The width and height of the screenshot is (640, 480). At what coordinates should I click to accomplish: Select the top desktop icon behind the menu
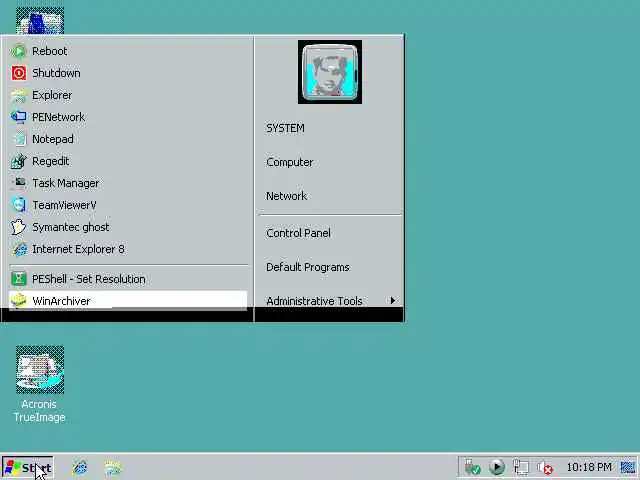(x=40, y=20)
